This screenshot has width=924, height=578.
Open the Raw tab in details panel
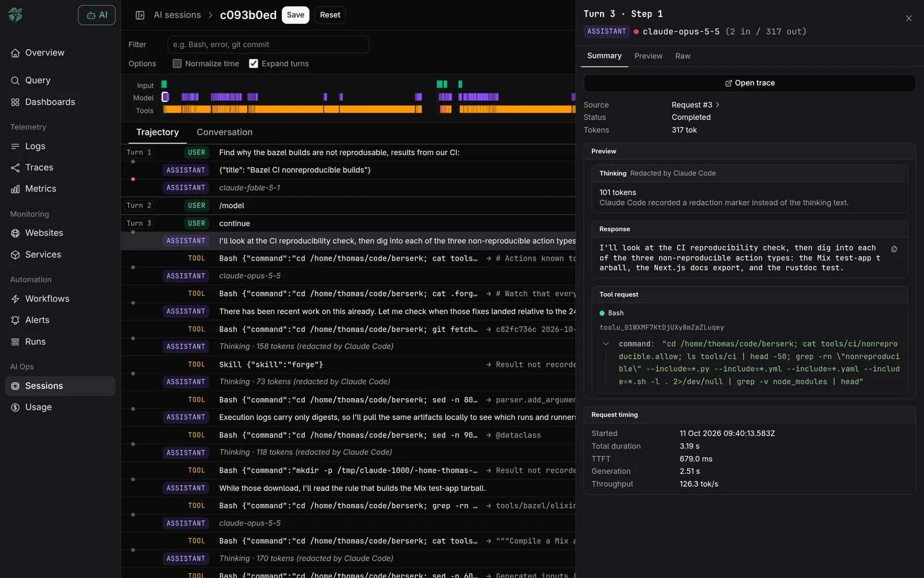[683, 56]
